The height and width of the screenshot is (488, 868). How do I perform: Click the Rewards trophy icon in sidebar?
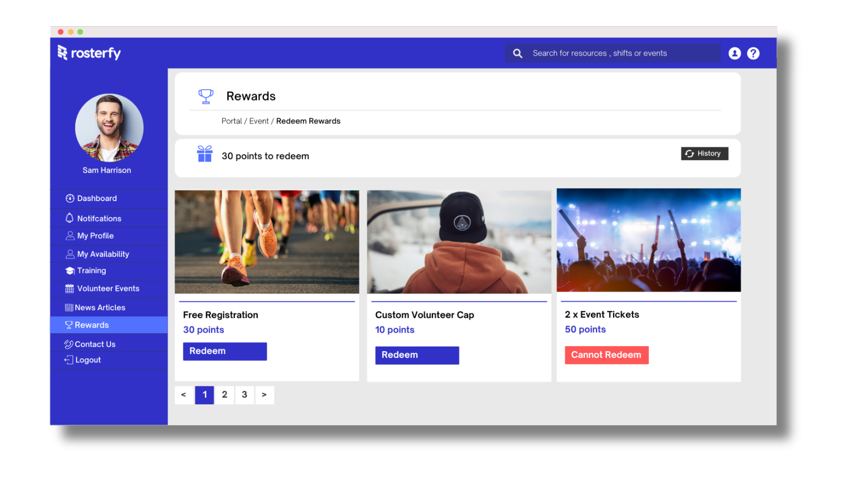pyautogui.click(x=68, y=325)
